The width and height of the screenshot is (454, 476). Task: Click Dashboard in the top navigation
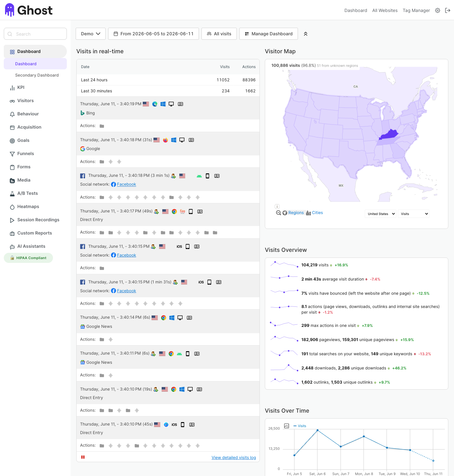coord(356,10)
